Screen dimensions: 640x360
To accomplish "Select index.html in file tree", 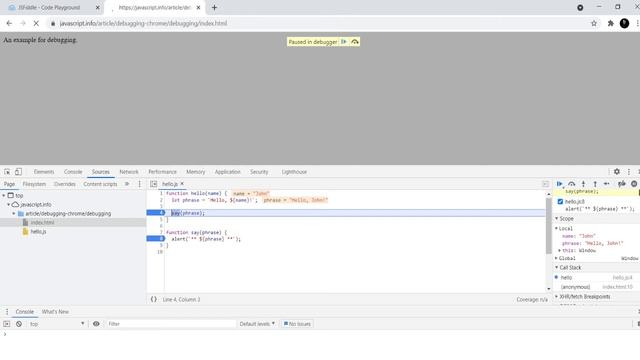I will point(42,222).
